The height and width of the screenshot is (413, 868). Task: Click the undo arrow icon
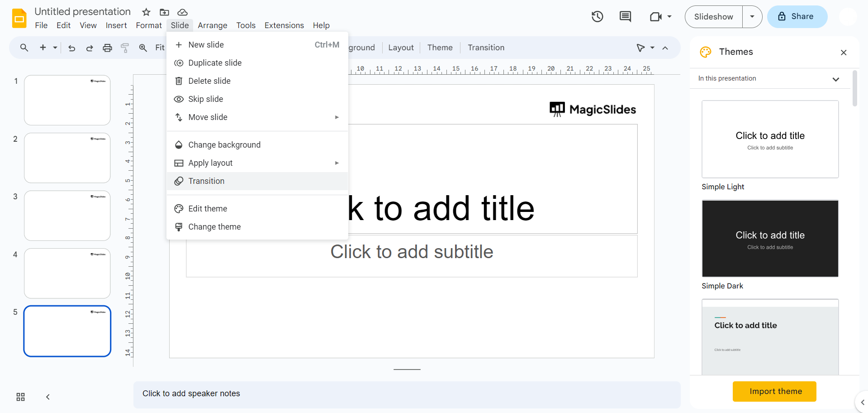(x=71, y=48)
